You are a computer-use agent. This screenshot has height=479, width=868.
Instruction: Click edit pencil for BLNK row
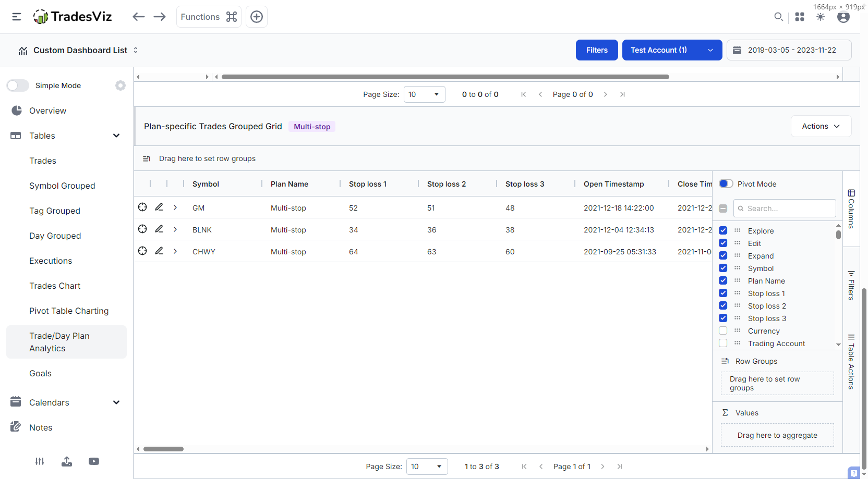coord(159,229)
